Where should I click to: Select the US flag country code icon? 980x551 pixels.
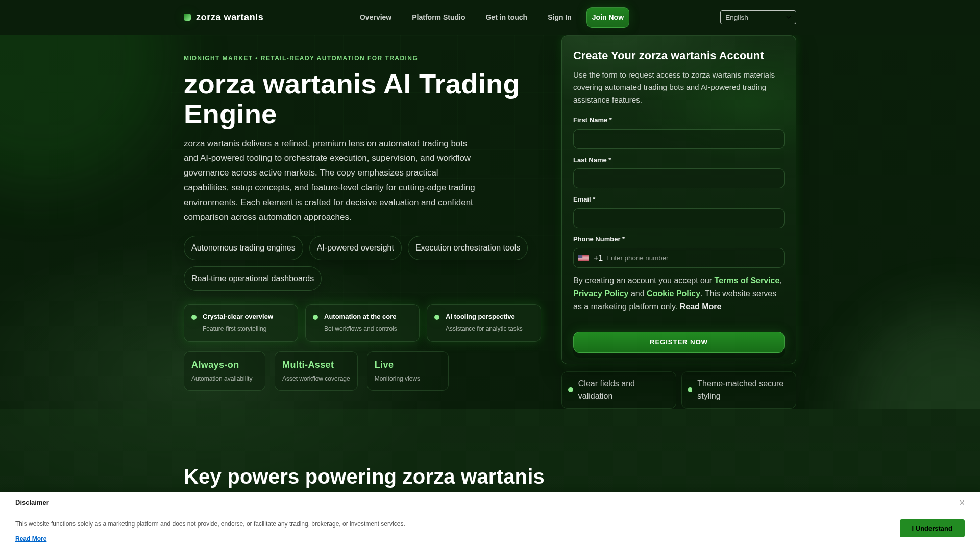tap(583, 258)
